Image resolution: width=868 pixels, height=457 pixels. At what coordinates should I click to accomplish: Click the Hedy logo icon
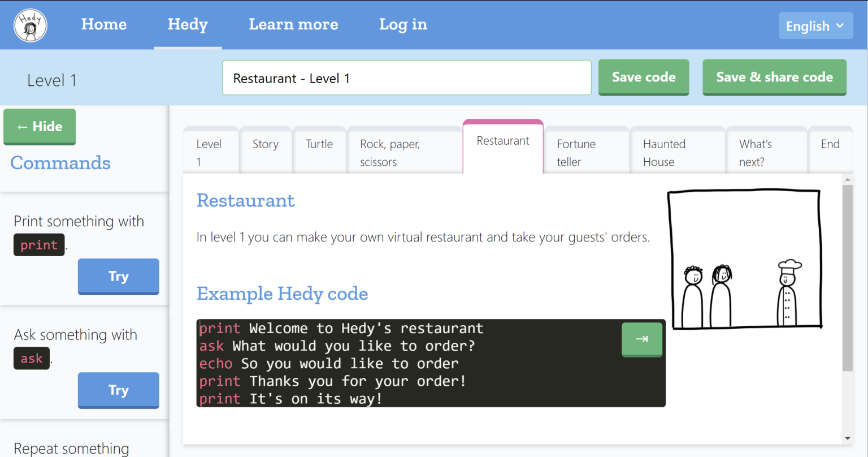point(30,25)
